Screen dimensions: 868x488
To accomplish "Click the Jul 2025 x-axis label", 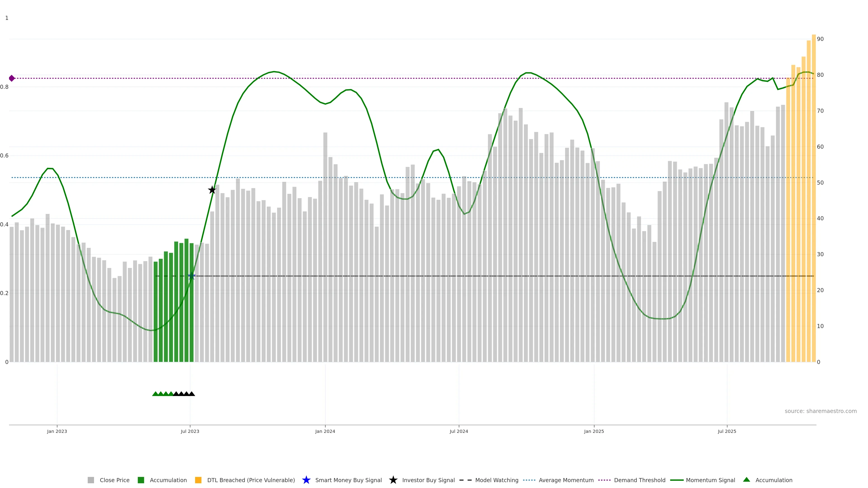I will (x=727, y=431).
